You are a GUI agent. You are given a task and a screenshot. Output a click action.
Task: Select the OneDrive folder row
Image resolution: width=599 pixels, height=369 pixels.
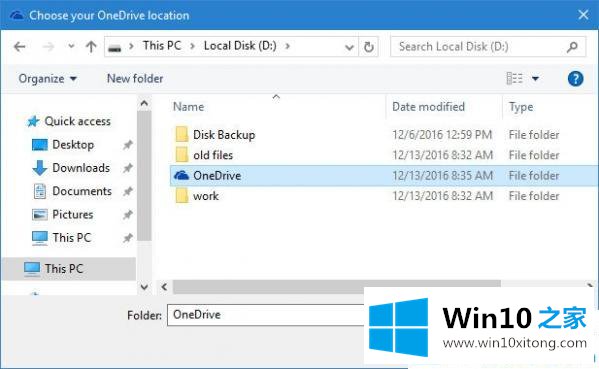click(384, 176)
